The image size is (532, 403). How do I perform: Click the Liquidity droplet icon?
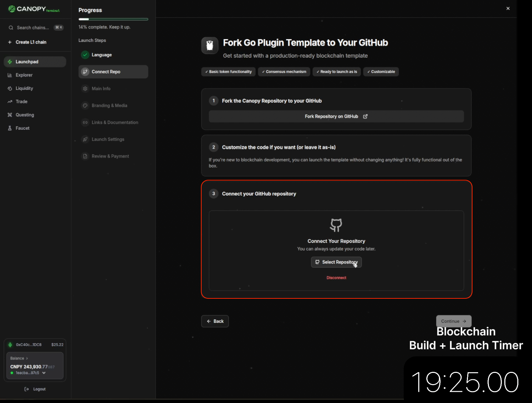tap(10, 88)
